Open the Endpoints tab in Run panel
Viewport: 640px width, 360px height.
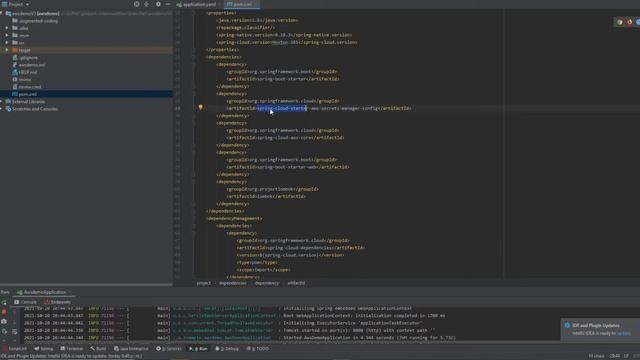[58, 302]
